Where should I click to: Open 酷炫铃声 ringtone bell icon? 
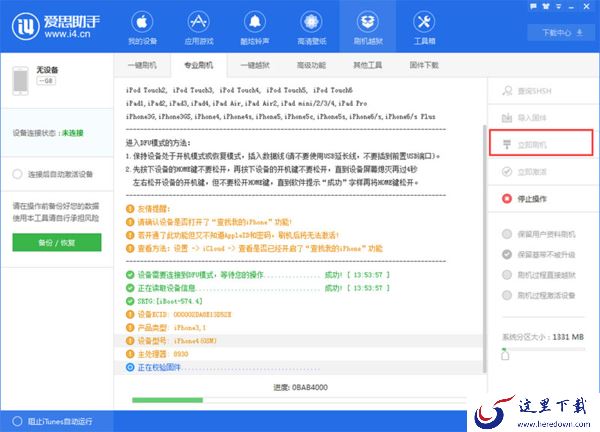click(255, 22)
